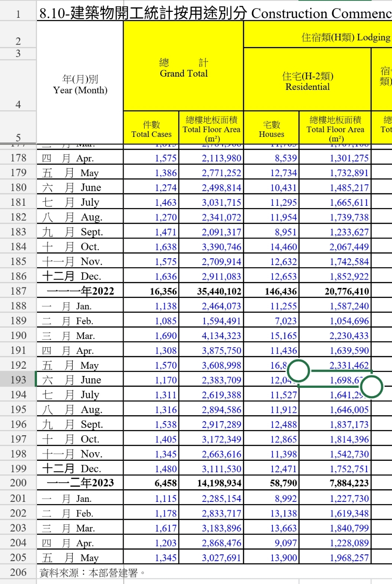The width and height of the screenshot is (392, 584).
Task: Select the cell showing 11,954
Action: 272,217
